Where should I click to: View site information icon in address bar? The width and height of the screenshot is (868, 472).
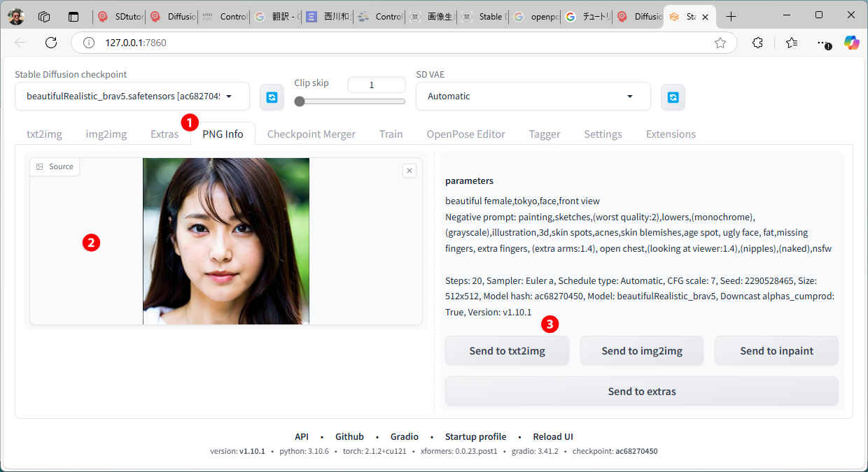[x=89, y=43]
